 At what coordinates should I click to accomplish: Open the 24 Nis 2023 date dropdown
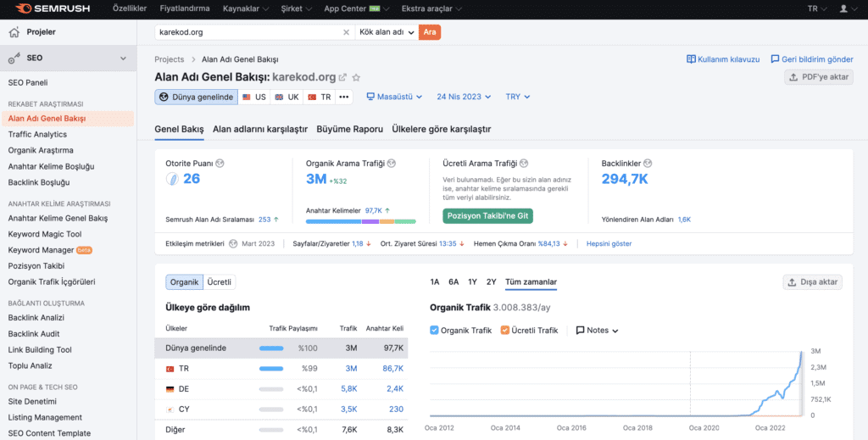click(x=464, y=97)
